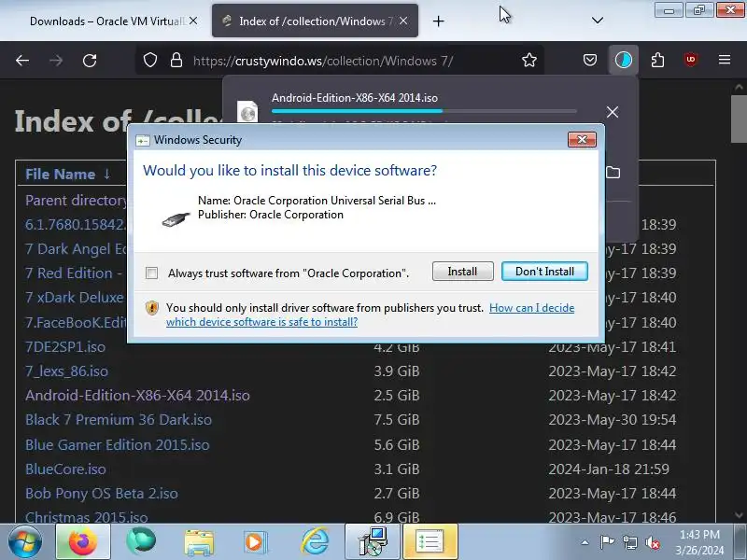Click the scrollbar down arrow
Image resolution: width=747 pixels, height=560 pixels.
click(739, 515)
